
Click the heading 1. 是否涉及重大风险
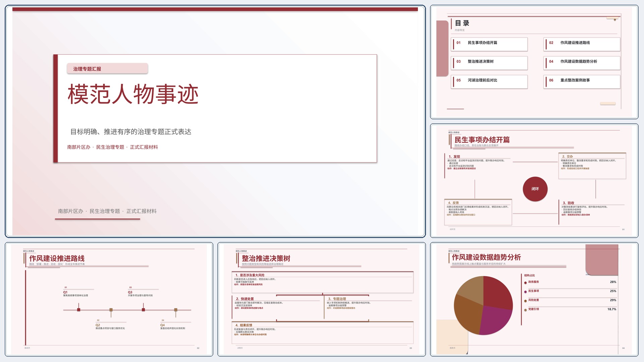[x=250, y=275]
